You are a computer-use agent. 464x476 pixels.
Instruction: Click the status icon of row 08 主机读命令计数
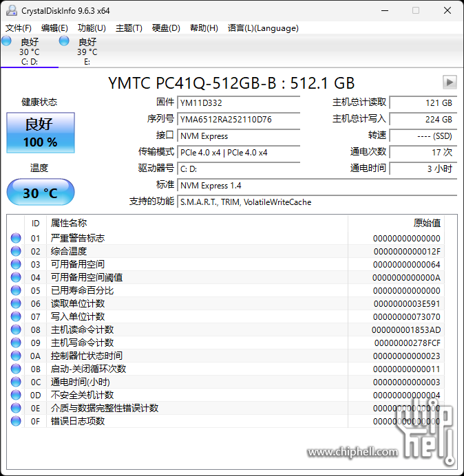(x=16, y=329)
